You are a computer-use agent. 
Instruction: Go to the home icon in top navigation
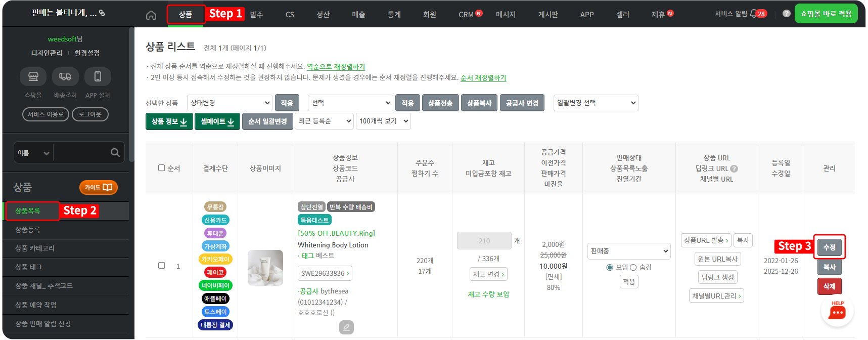click(151, 15)
